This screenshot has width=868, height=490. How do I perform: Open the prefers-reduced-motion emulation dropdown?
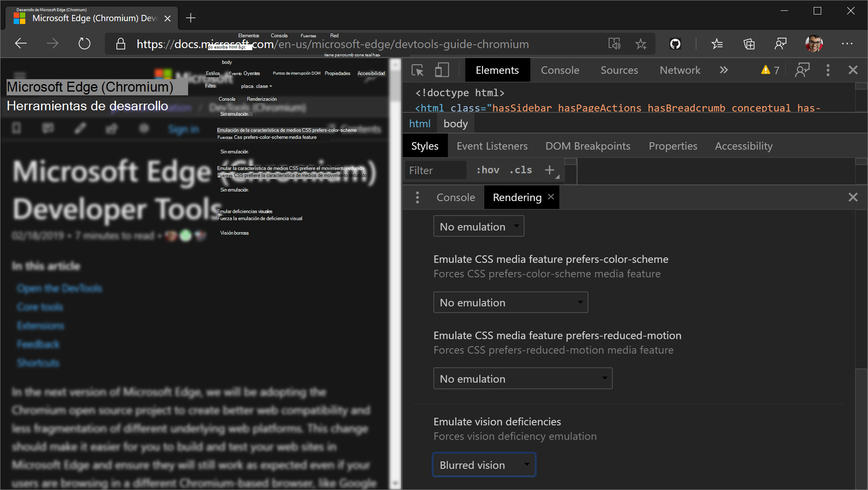tap(522, 379)
